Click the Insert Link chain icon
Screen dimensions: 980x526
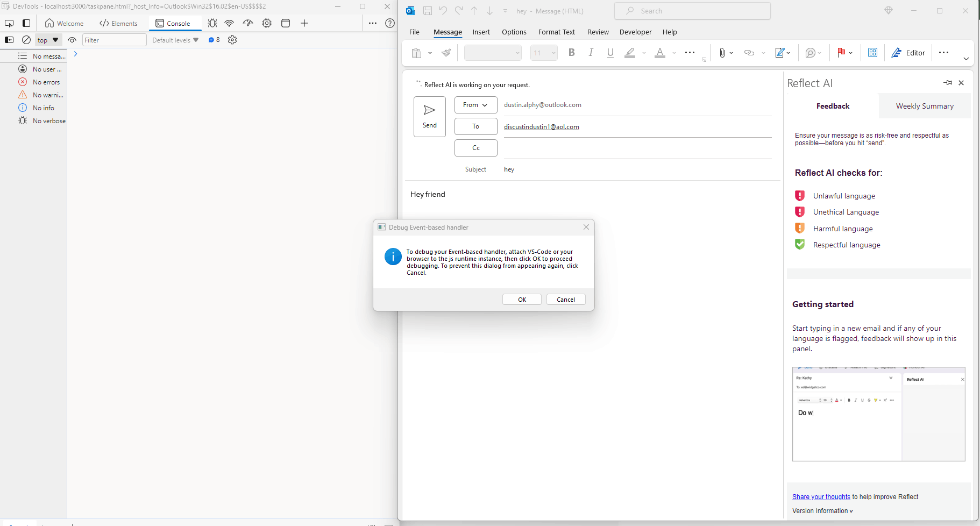[x=749, y=53]
